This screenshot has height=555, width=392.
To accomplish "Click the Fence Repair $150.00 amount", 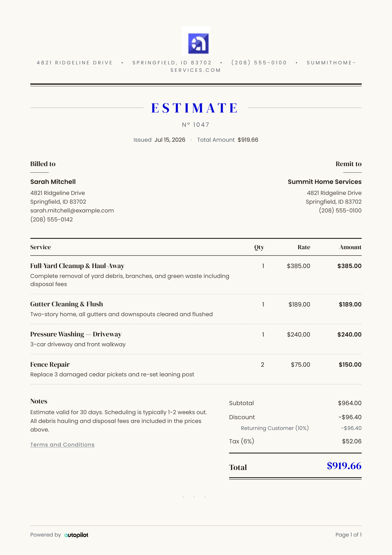I will click(x=350, y=365).
